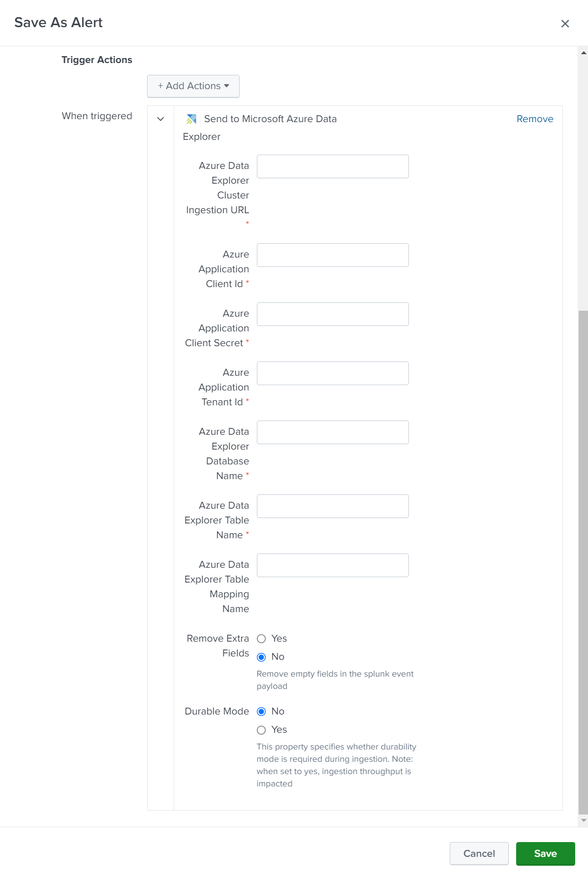Select Yes for Remove Extra Fields
This screenshot has width=588, height=879.
click(x=261, y=638)
